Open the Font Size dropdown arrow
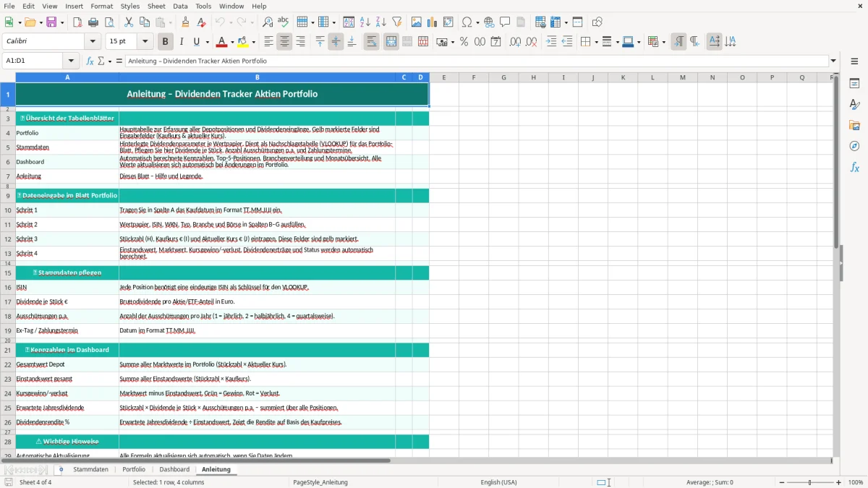 [x=145, y=42]
